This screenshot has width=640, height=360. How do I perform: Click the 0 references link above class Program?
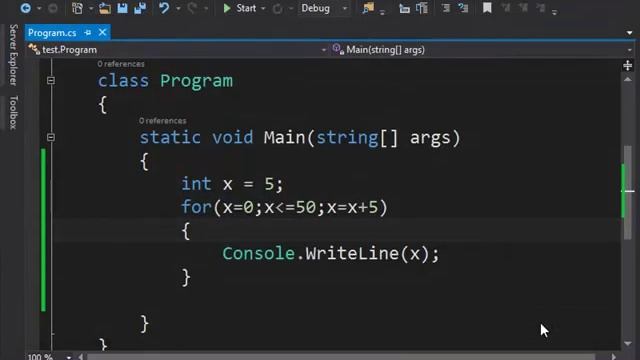tap(121, 64)
